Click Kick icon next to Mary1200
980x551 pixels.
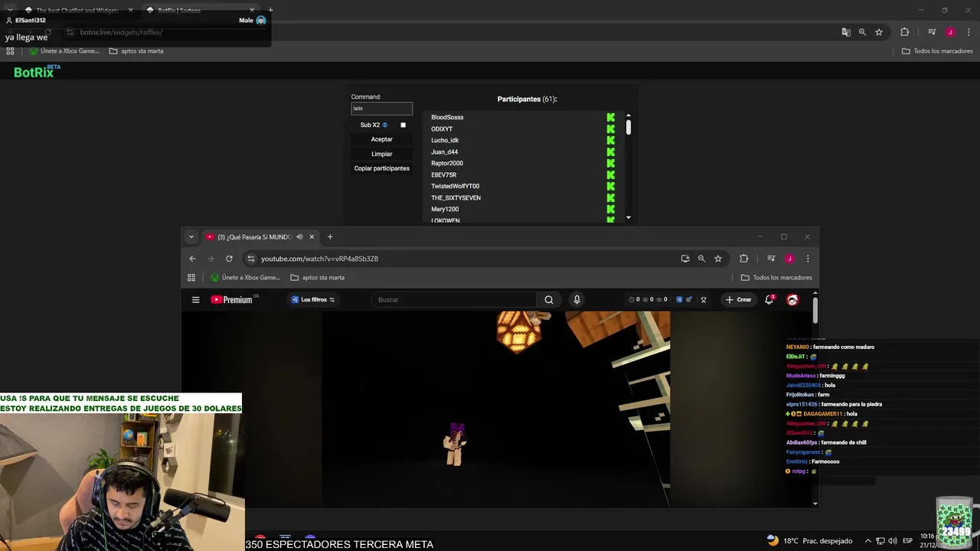[611, 209]
